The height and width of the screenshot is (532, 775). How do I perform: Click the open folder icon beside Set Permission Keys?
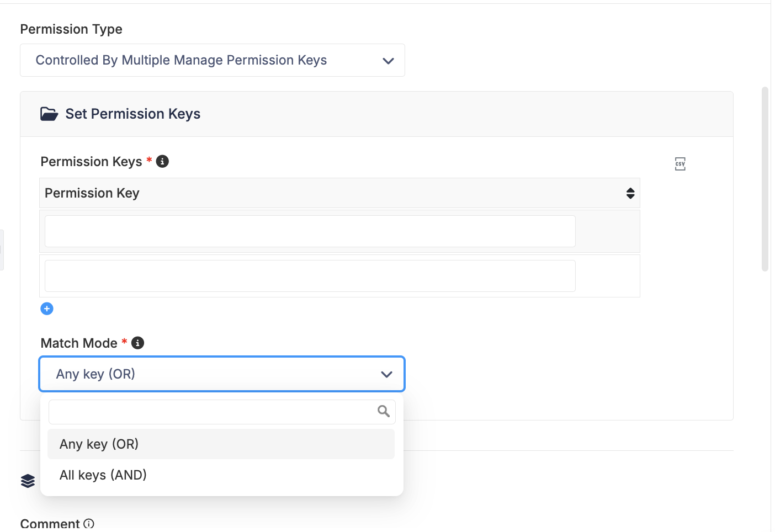49,114
